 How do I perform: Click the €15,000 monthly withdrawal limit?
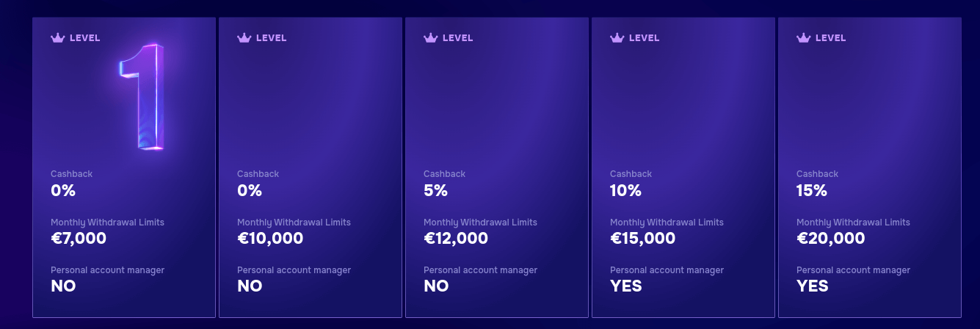pyautogui.click(x=642, y=238)
